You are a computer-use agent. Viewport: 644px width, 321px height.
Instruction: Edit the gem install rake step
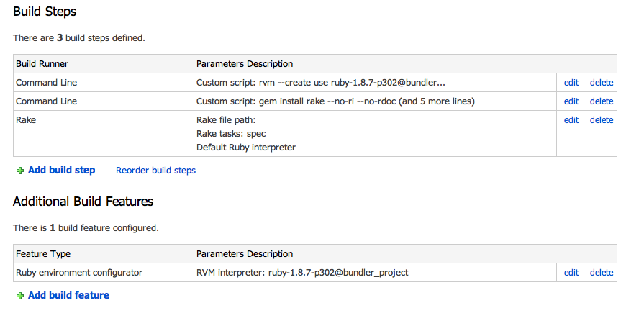click(571, 101)
